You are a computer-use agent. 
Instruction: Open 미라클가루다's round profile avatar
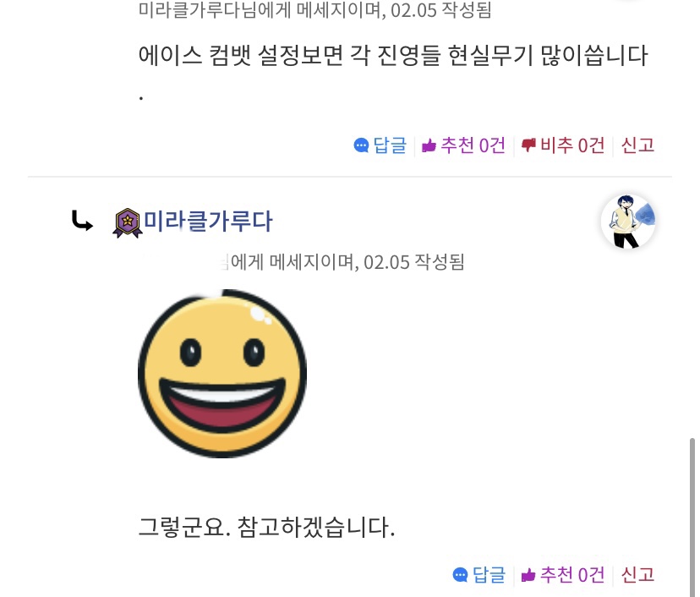coord(628,222)
